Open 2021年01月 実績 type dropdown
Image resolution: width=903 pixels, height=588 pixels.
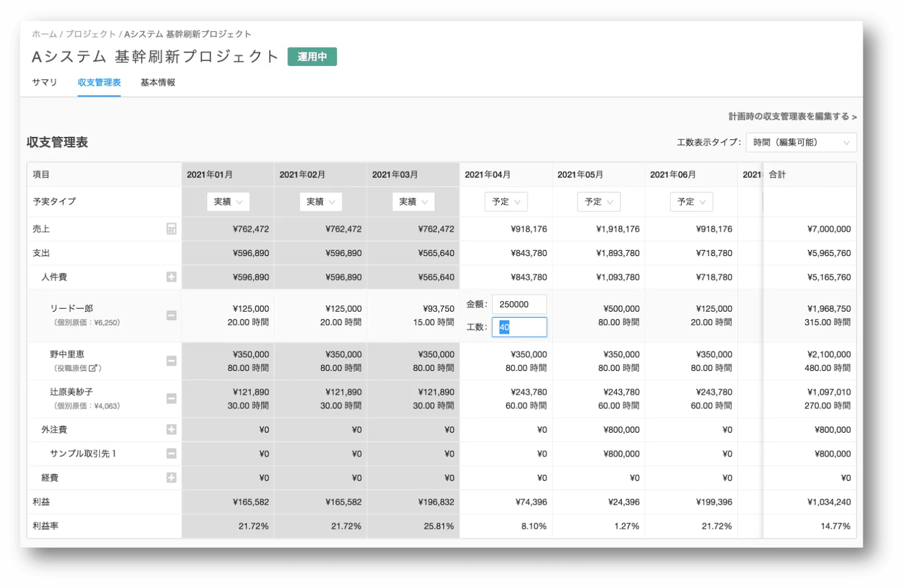pos(228,202)
